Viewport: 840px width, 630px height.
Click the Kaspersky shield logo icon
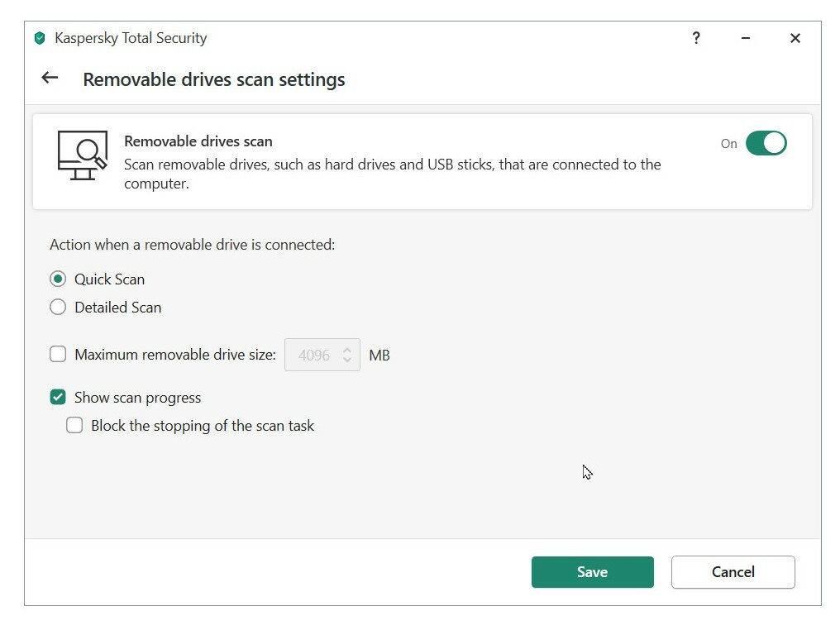tap(40, 38)
